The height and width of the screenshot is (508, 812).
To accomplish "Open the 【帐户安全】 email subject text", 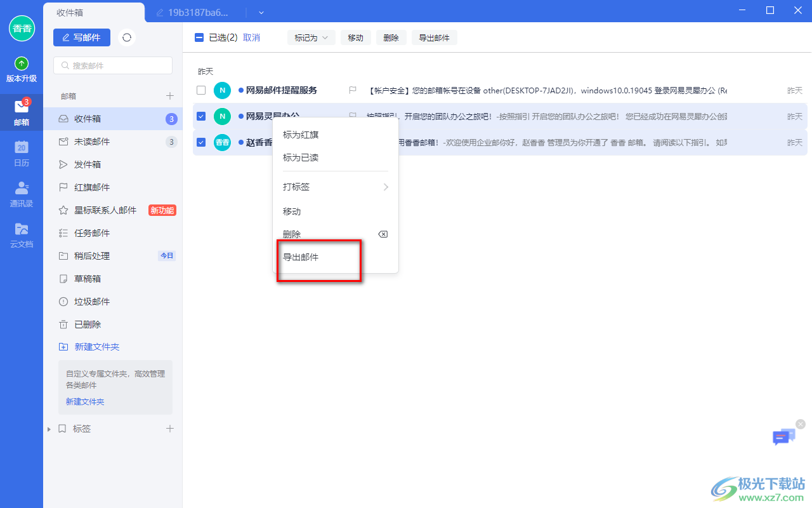I will click(547, 91).
